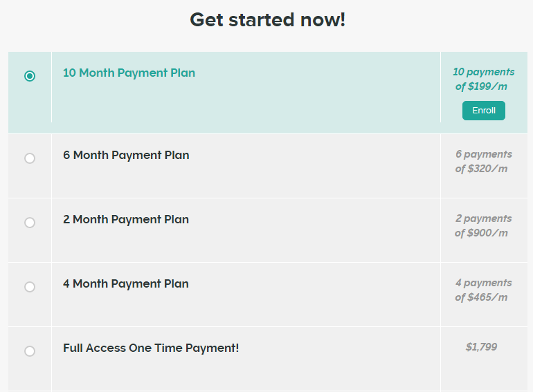This screenshot has width=533, height=392.
Task: Click the $1,799 one-time price
Action: click(x=482, y=347)
